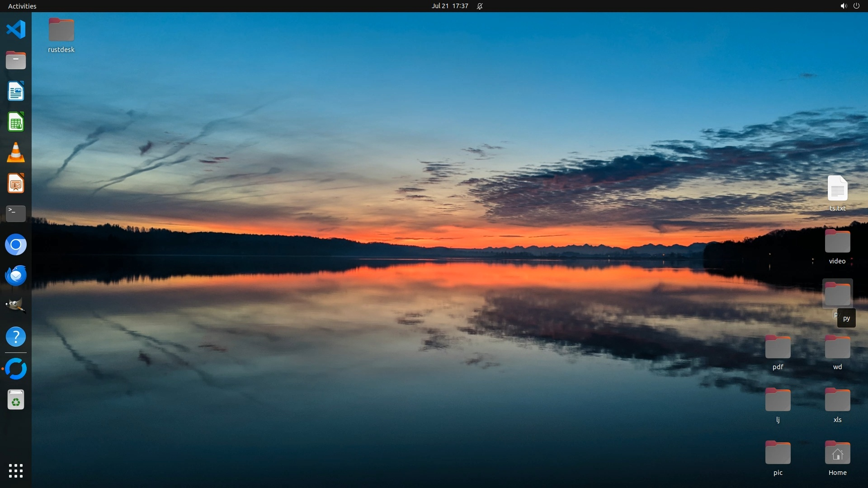Open the Help application
This screenshot has width=868, height=488.
coord(16,337)
